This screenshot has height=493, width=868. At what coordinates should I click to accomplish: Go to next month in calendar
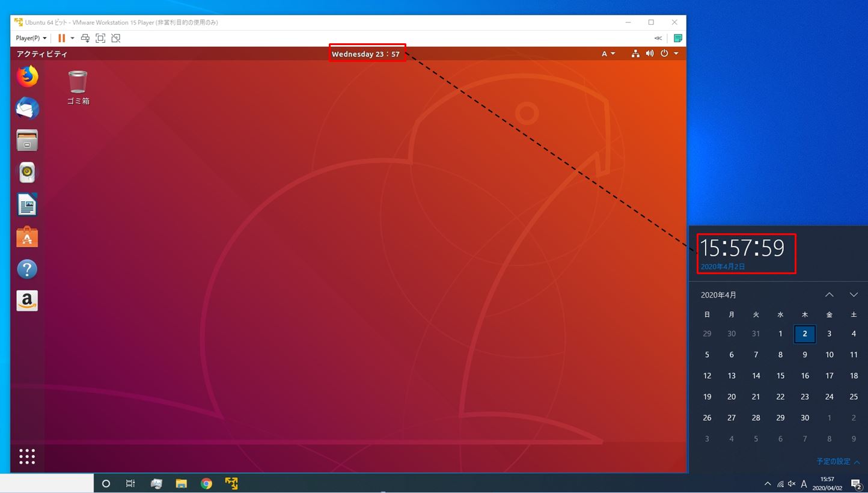click(x=854, y=295)
